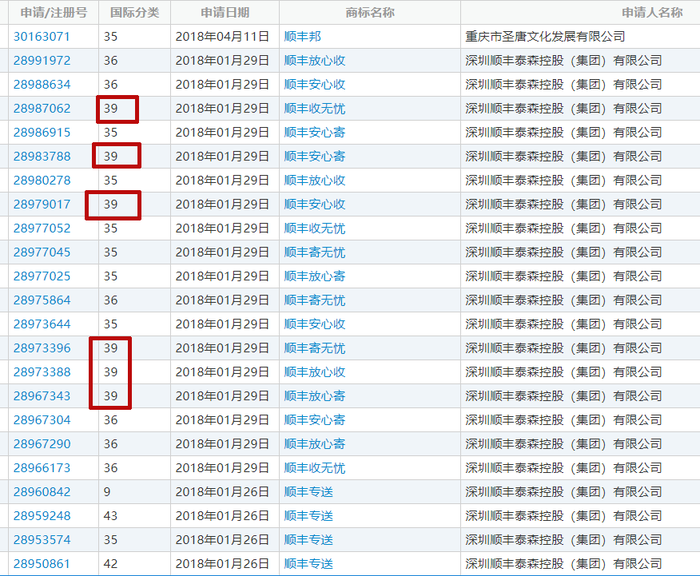Click the 商标名称 column header
The width and height of the screenshot is (700, 576).
[370, 13]
